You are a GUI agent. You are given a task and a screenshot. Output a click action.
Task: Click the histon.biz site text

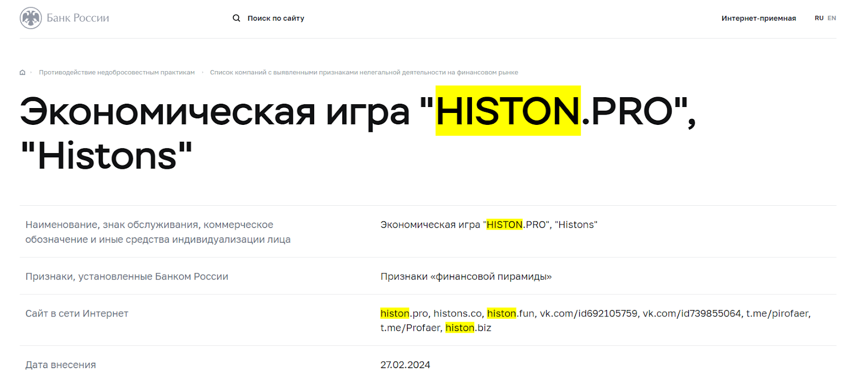click(468, 328)
